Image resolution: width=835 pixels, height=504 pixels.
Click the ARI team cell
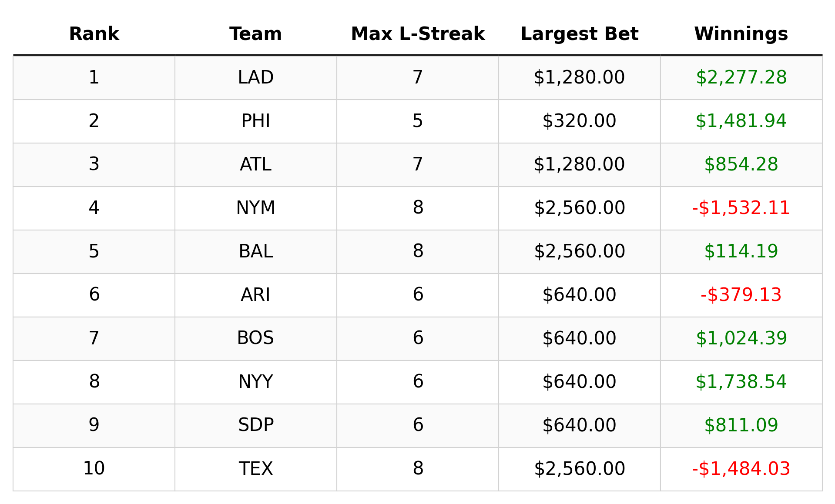[x=255, y=295]
